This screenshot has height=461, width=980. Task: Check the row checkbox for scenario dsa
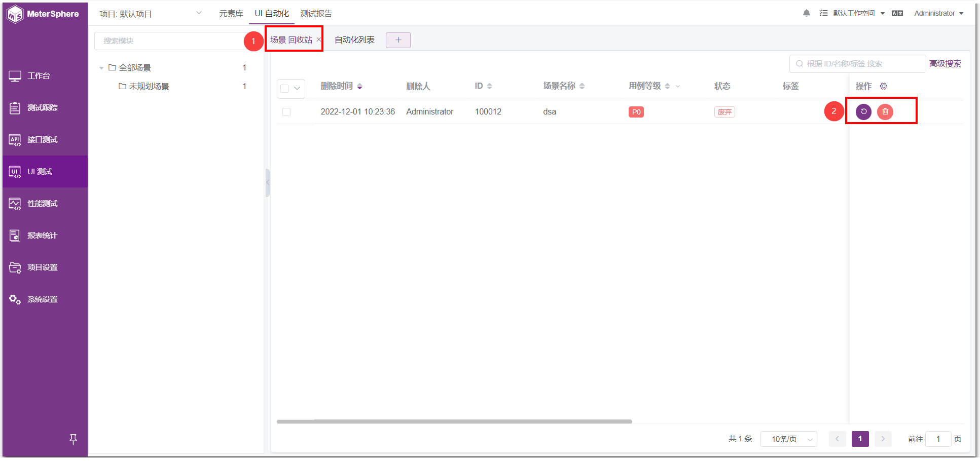286,112
